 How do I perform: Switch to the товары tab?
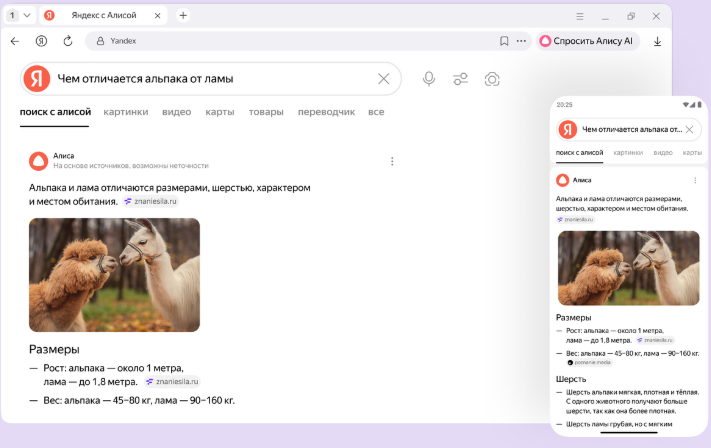266,112
